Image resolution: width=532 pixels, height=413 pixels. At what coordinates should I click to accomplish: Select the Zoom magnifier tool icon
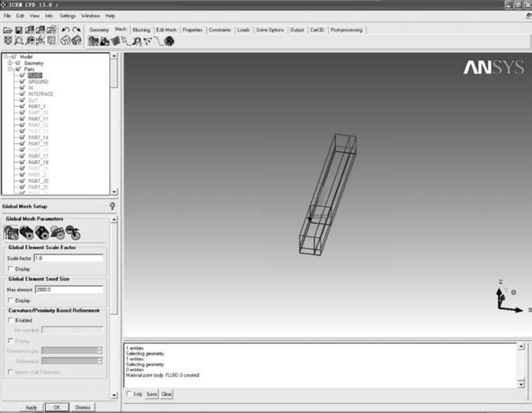click(19, 40)
